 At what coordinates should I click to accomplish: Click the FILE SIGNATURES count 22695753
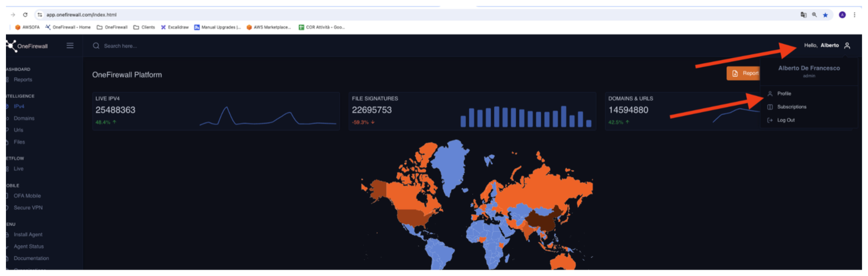(372, 110)
